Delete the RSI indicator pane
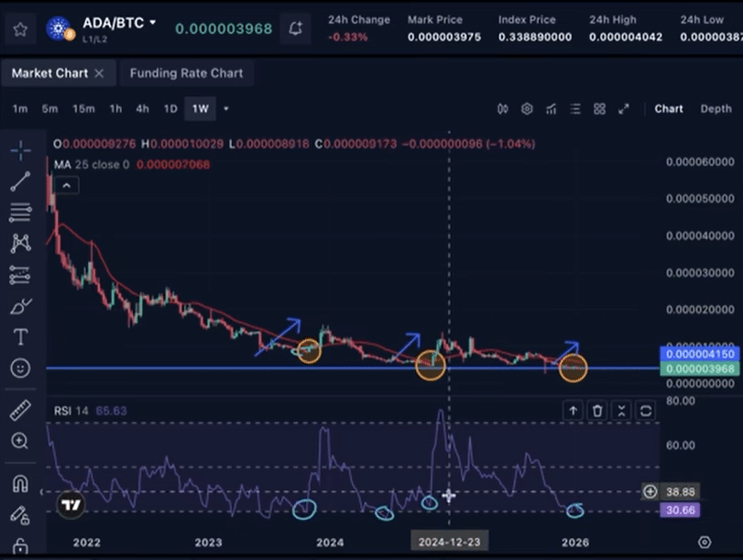Viewport: 743px width, 560px height. (x=597, y=412)
